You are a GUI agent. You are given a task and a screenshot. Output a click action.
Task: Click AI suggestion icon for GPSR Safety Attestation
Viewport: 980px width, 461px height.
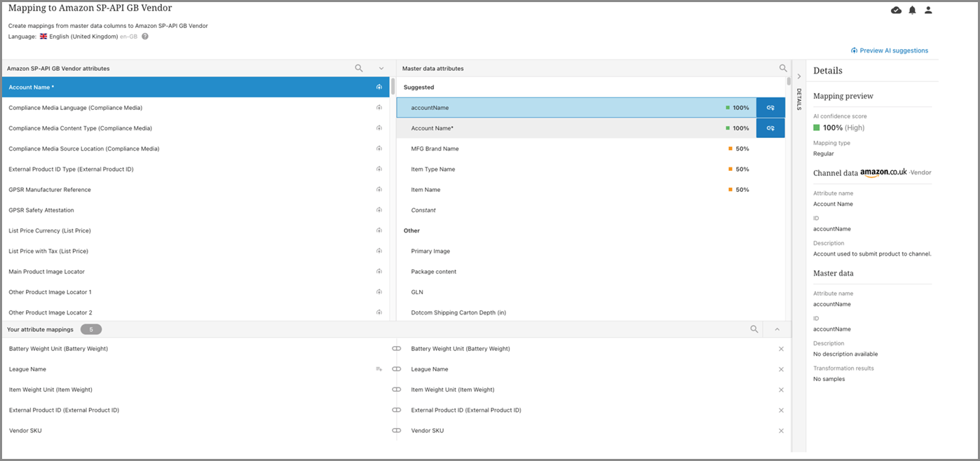(379, 210)
